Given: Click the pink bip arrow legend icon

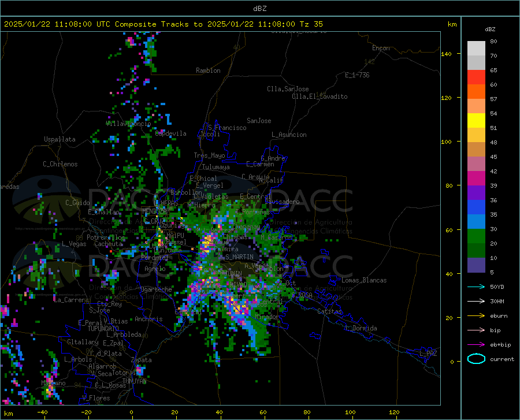Looking at the screenshot, I should 476,330.
